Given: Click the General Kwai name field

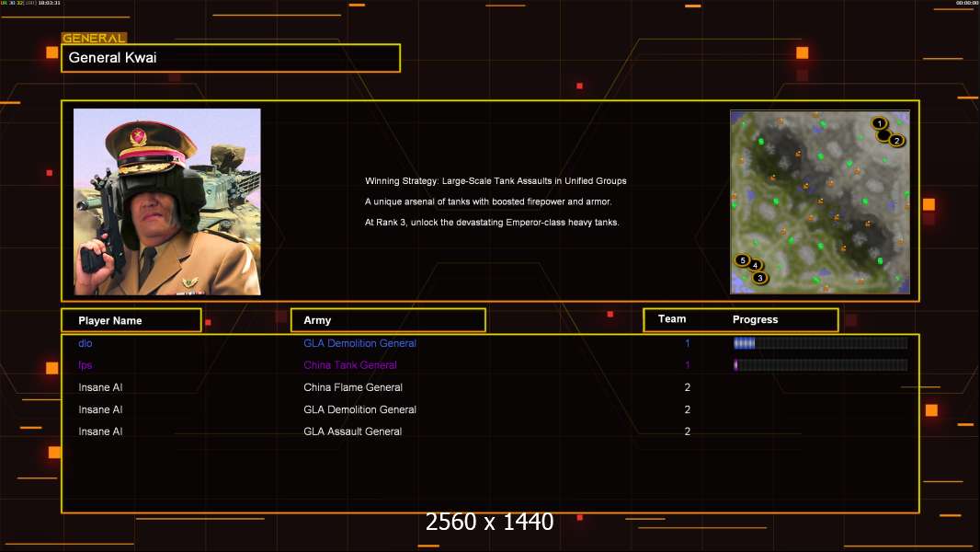Looking at the screenshot, I should [231, 58].
